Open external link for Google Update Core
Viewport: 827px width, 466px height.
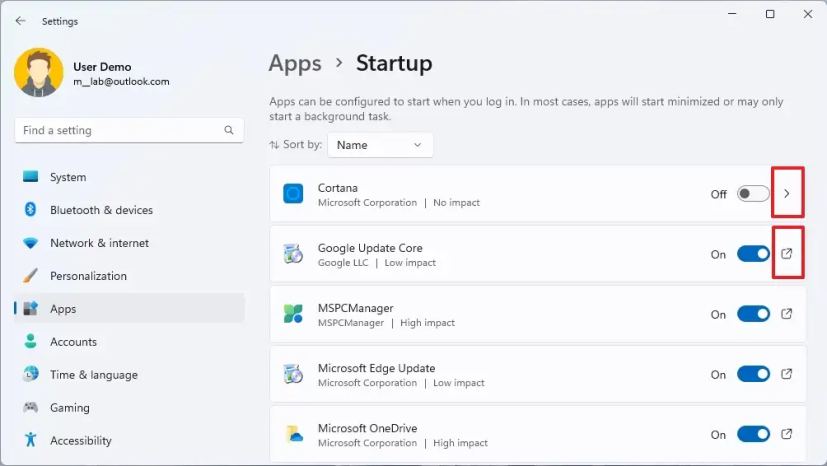787,254
